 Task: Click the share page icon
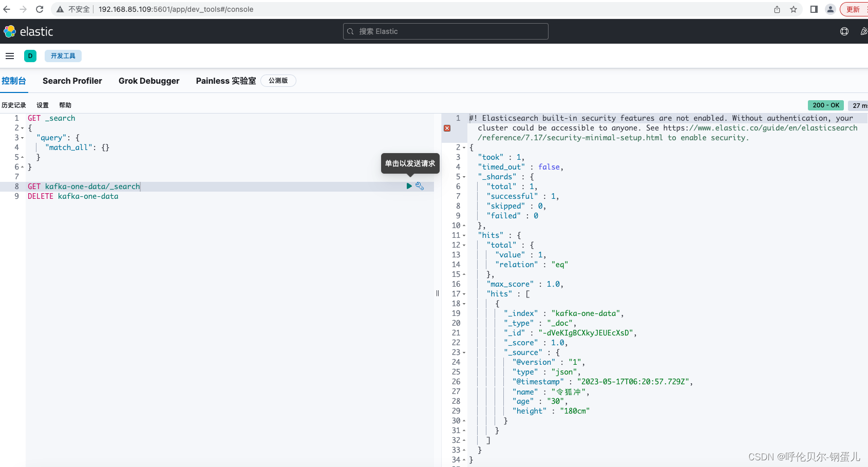click(777, 9)
